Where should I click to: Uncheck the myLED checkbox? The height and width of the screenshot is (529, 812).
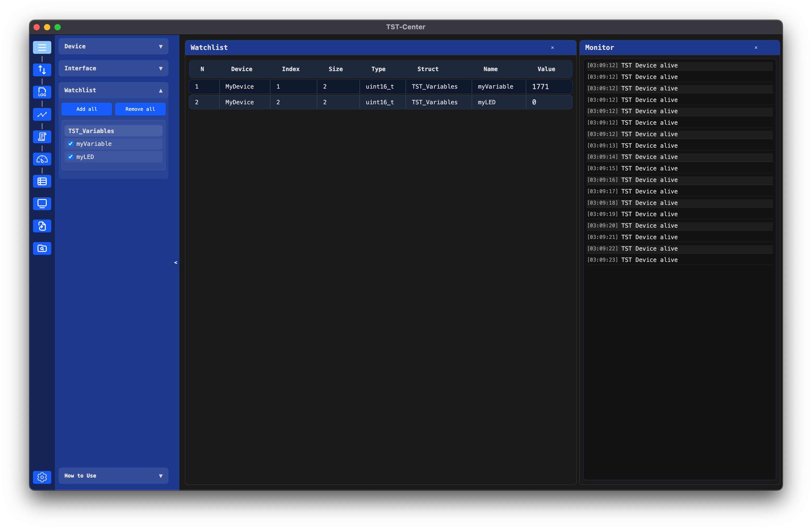click(x=71, y=157)
